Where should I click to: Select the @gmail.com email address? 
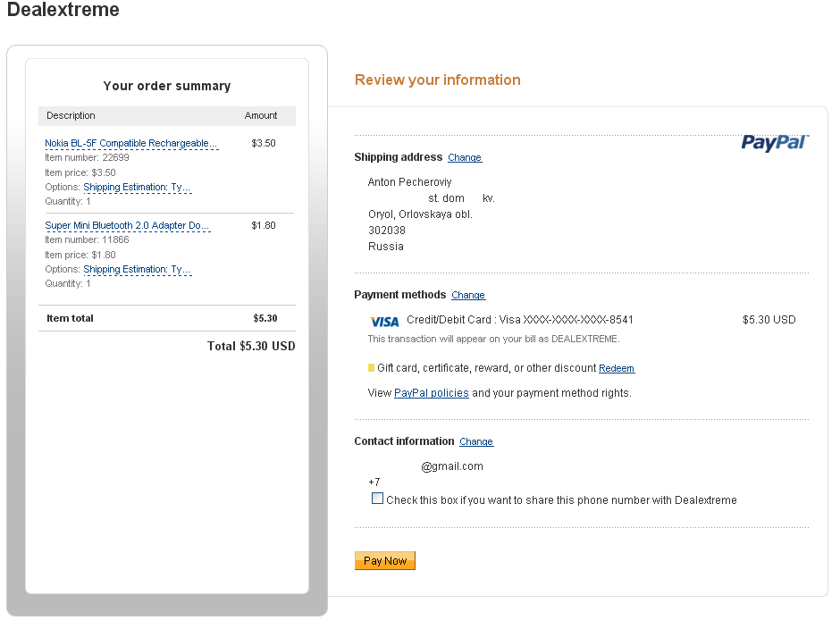(x=452, y=466)
